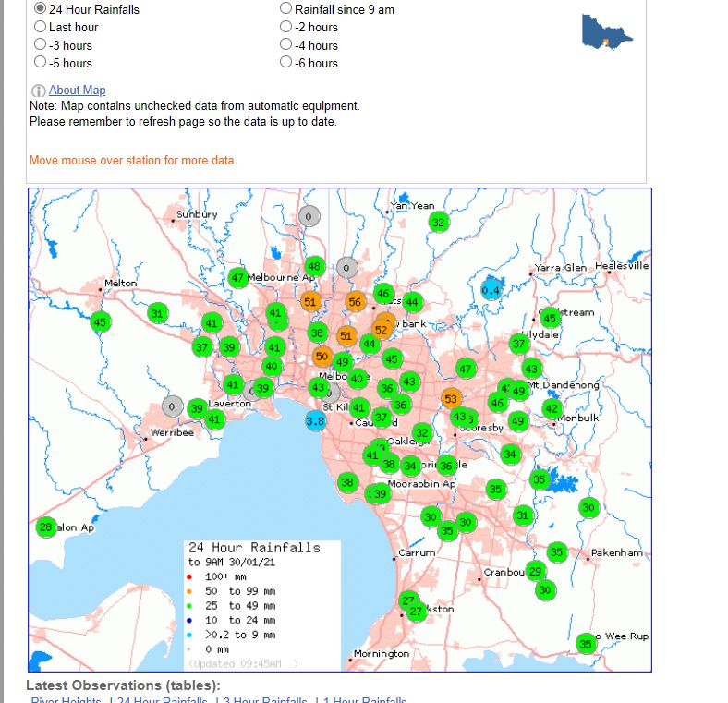Choose the -6 hours radio option
The height and width of the screenshot is (703, 728).
(x=286, y=62)
